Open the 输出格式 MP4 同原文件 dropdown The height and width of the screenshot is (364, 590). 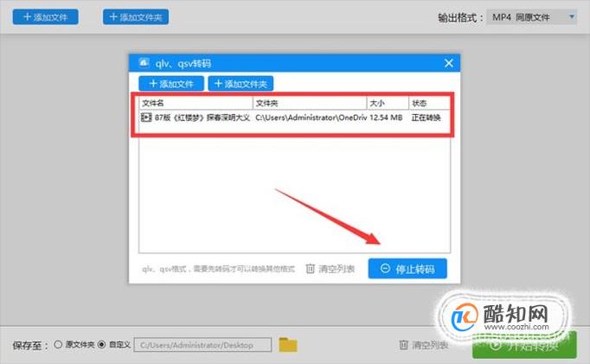pos(532,17)
